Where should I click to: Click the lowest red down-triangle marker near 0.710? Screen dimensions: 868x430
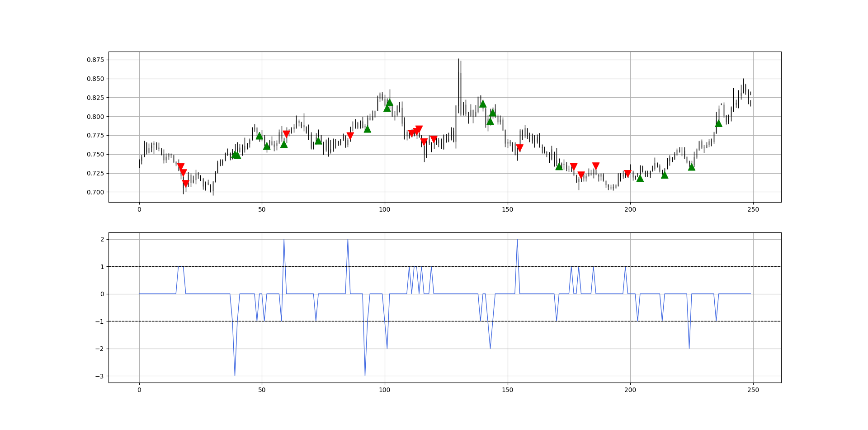(x=185, y=183)
